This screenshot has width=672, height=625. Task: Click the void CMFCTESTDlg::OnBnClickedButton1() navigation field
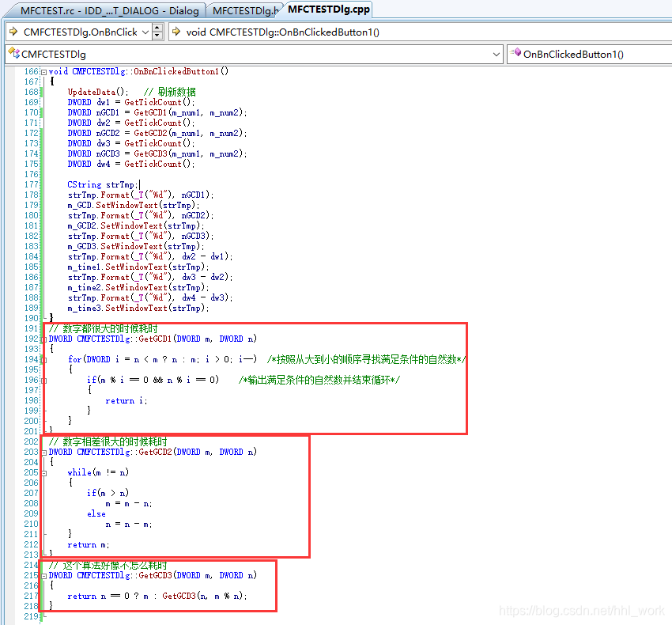[x=420, y=32]
